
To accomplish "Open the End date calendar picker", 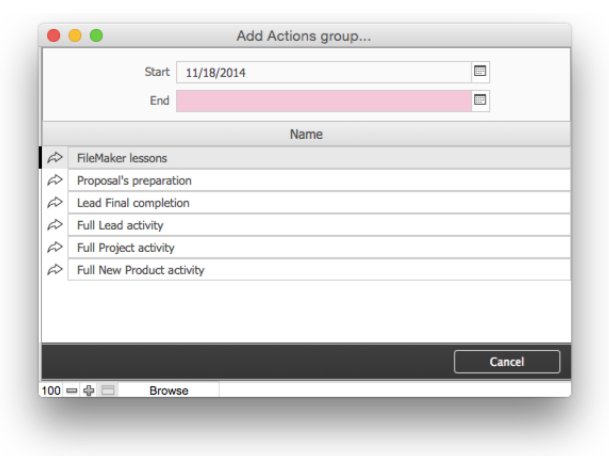I will tap(480, 100).
